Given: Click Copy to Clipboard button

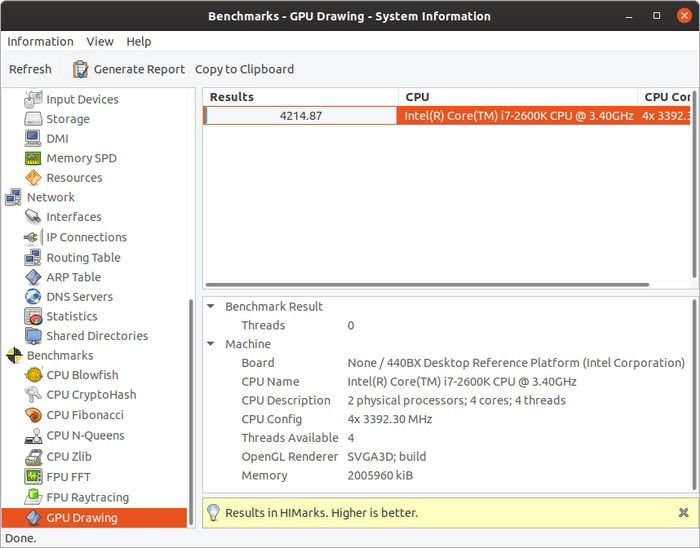Looking at the screenshot, I should [244, 69].
